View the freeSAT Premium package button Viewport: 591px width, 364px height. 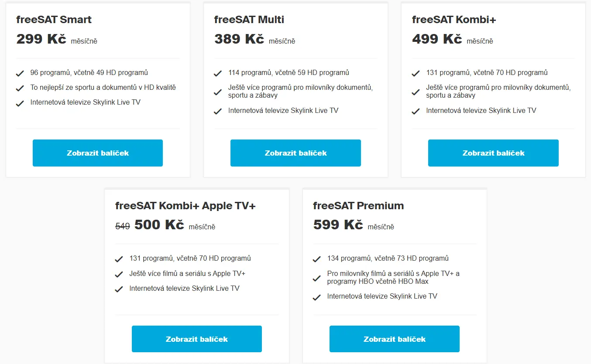click(395, 339)
